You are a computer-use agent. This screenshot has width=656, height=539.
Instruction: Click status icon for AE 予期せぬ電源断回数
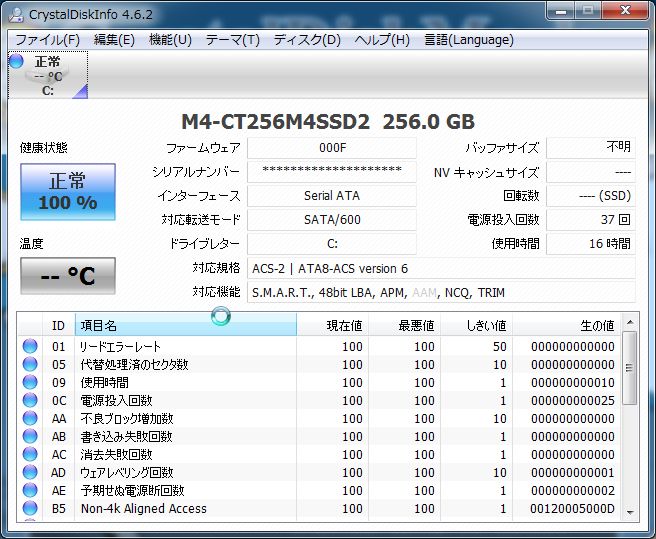[30, 490]
